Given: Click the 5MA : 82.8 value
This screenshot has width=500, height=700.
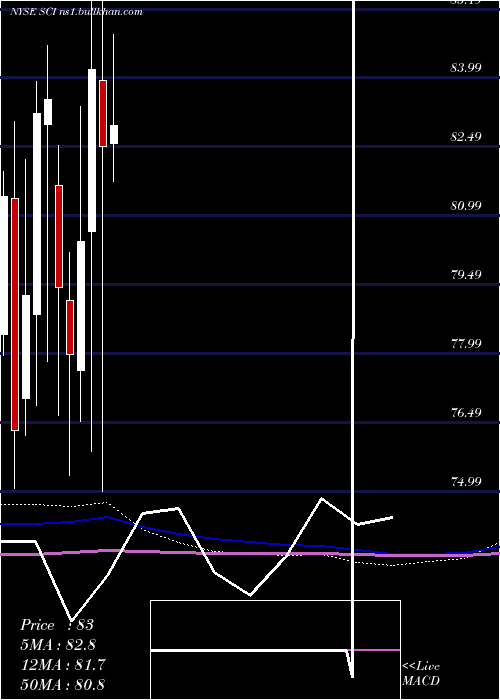Looking at the screenshot, I should click(58, 645).
